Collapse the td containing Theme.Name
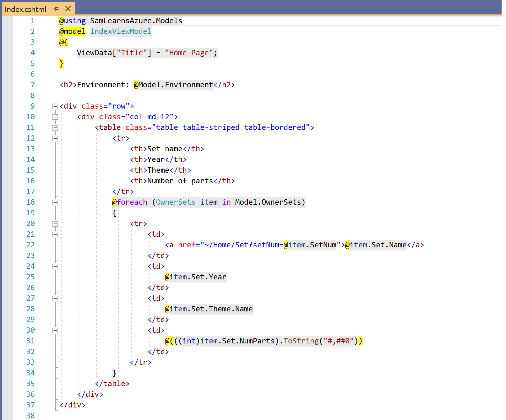 [55, 299]
